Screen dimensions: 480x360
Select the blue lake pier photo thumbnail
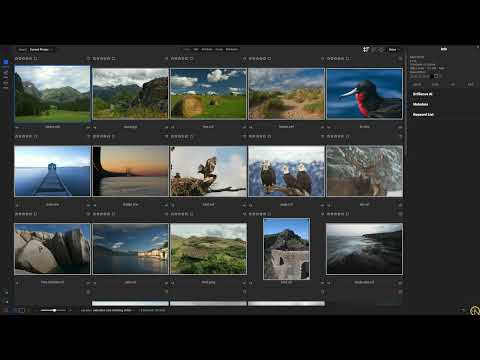coord(52,171)
